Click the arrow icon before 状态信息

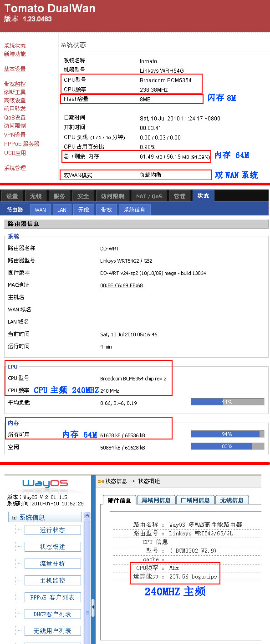pos(100,481)
